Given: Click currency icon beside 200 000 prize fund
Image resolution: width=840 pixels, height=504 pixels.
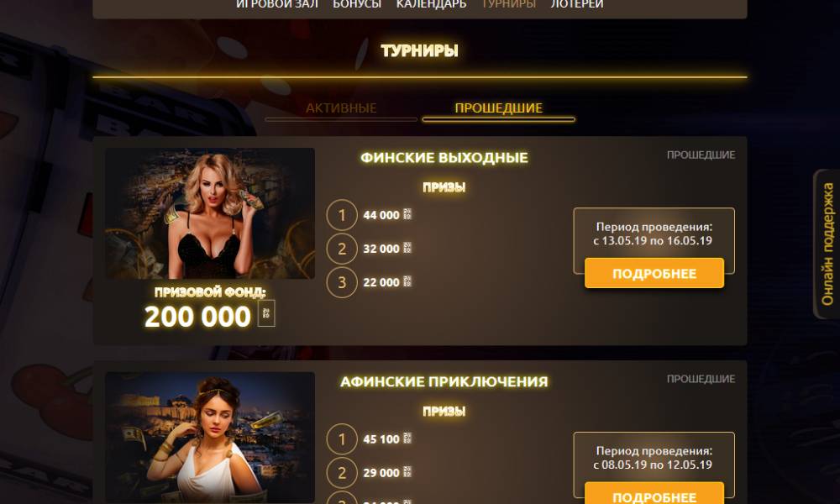Looking at the screenshot, I should (x=266, y=313).
